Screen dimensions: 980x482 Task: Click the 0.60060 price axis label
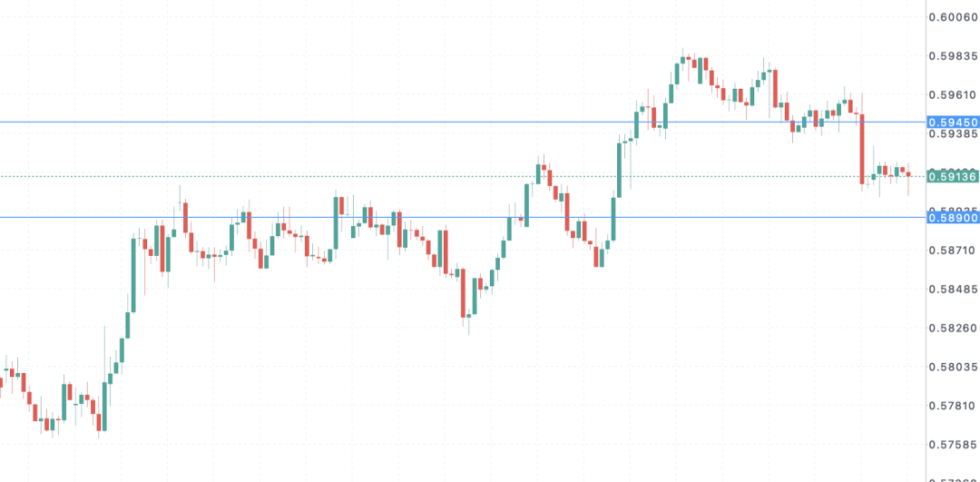click(953, 17)
